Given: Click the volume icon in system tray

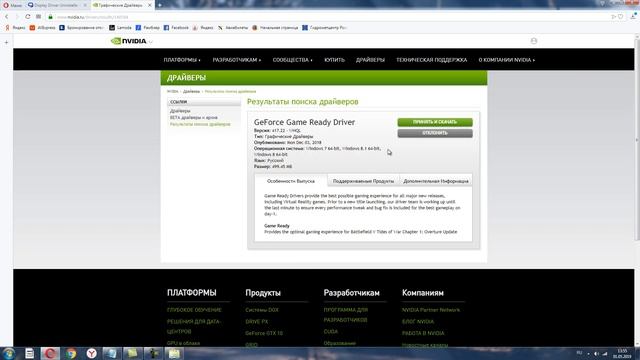Looking at the screenshot, I should click(x=596, y=353).
